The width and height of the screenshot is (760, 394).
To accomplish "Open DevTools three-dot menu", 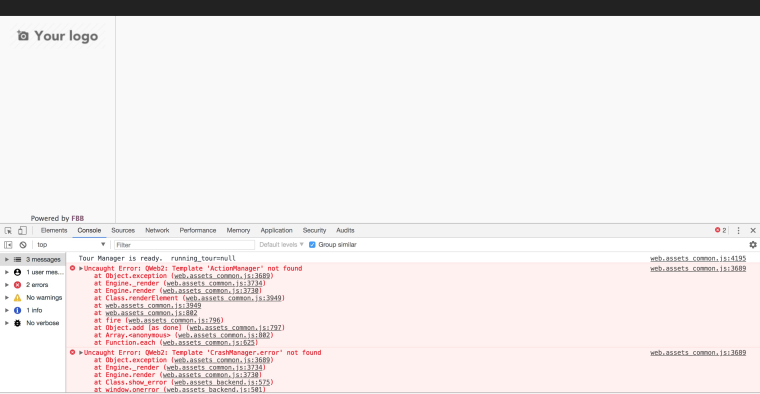I will point(738,231).
